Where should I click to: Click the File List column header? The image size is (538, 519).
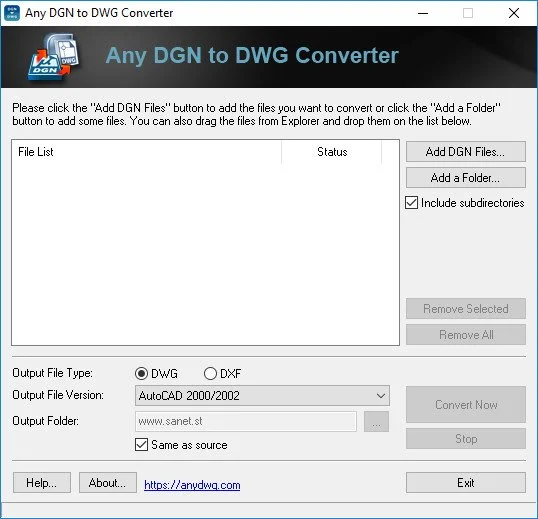tap(147, 152)
